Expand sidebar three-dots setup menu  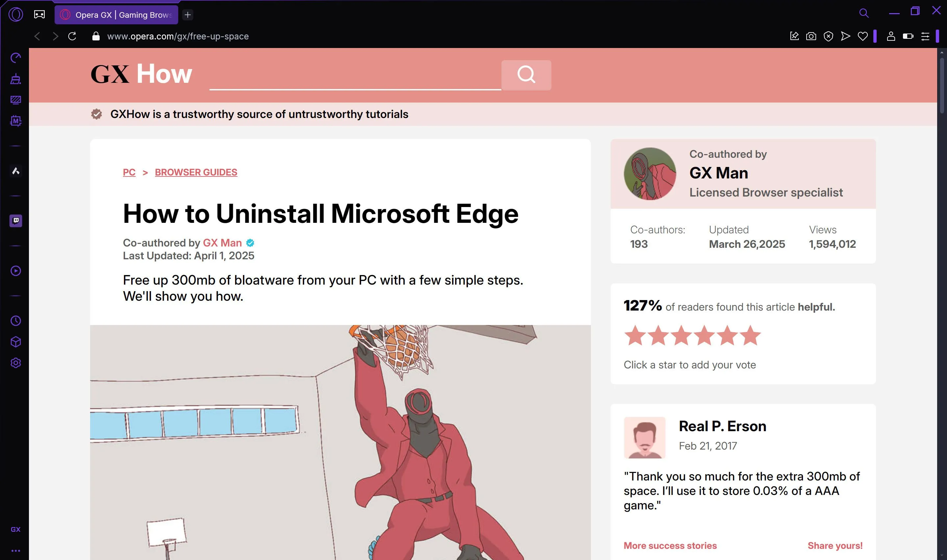click(x=15, y=550)
